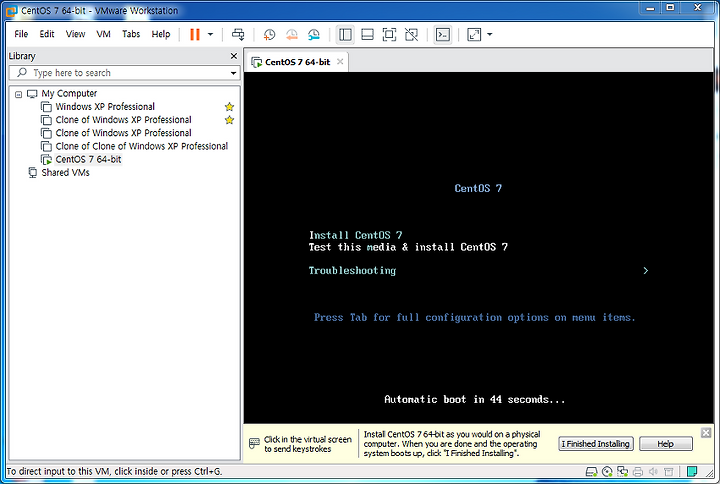Toggle the thumbnail bar view icon

coord(367,34)
